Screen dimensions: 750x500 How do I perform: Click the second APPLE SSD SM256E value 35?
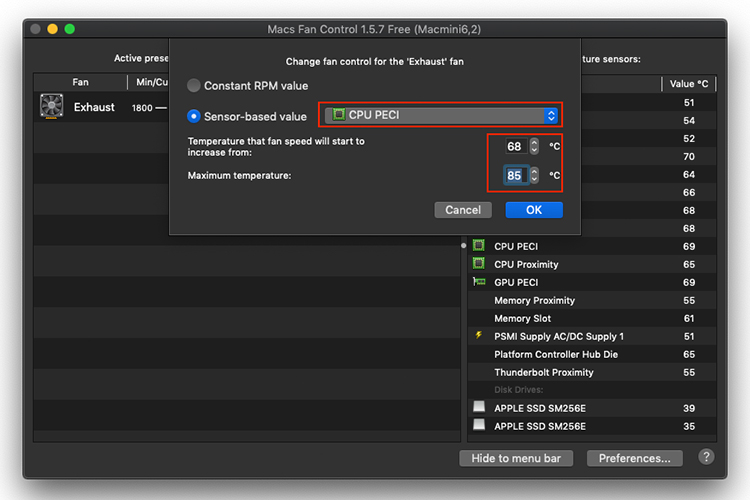[x=689, y=426]
